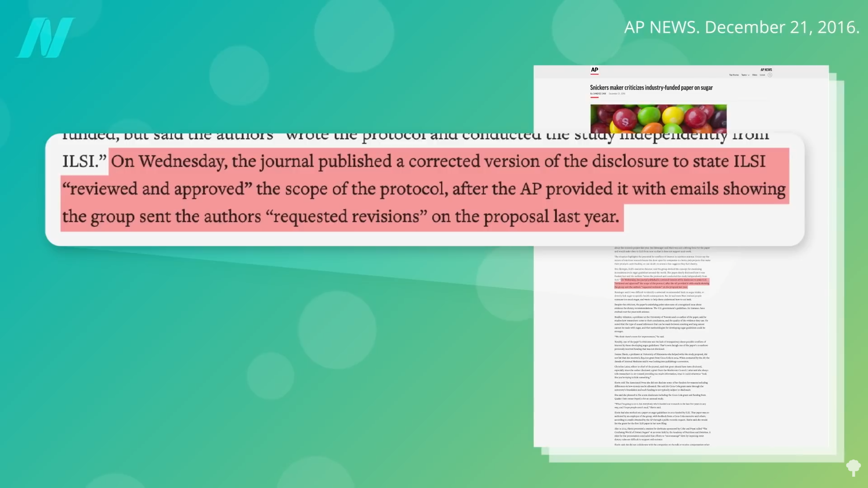Click the Candice Choi author byline

pos(598,94)
